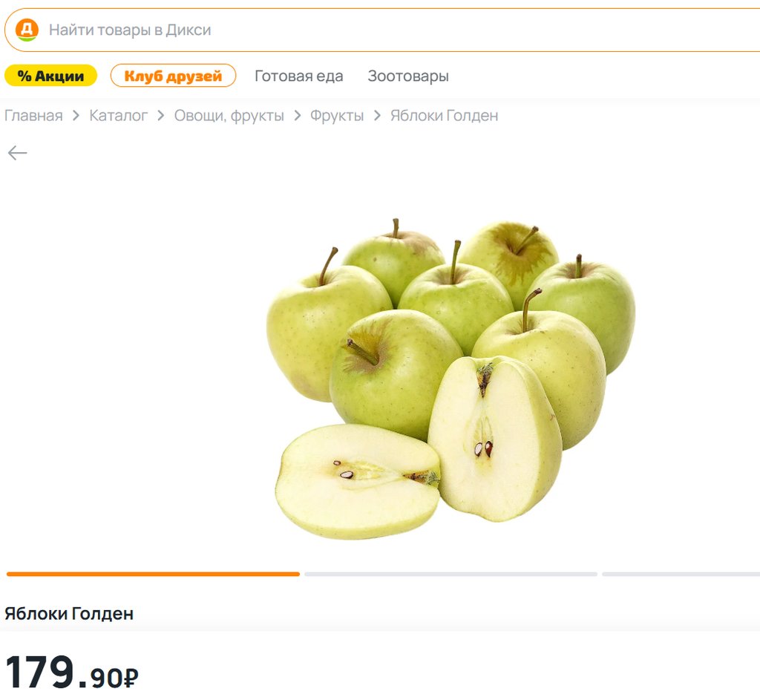Click the Golden apples product photo
Viewport: 760px width, 700px height.
point(451,379)
